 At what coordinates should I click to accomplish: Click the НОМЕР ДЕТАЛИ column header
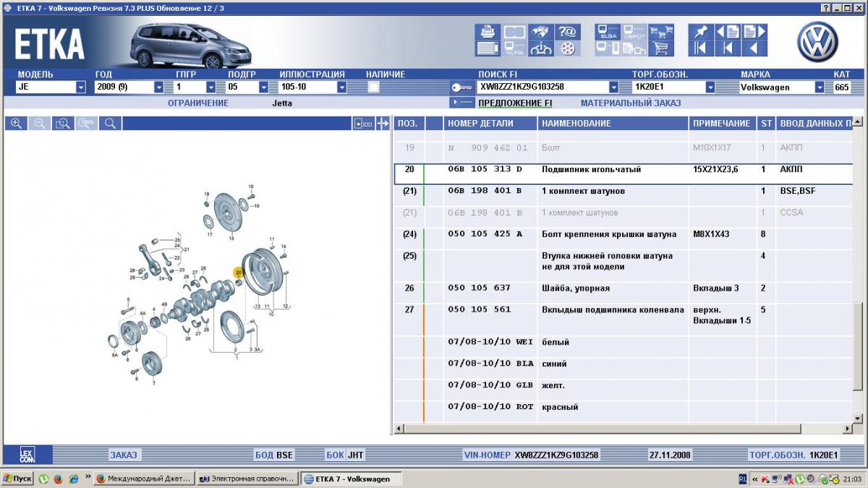coord(490,124)
